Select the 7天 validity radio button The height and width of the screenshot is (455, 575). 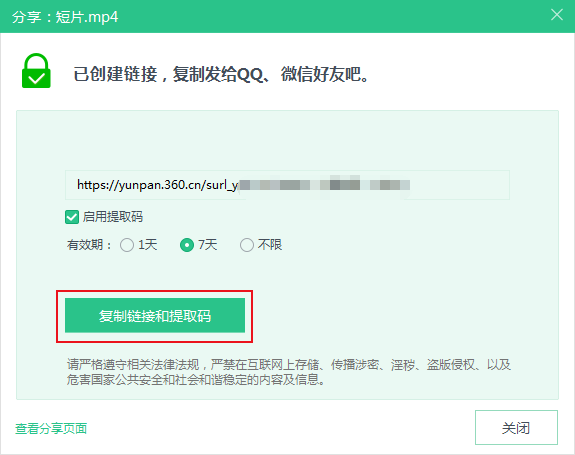click(x=187, y=245)
